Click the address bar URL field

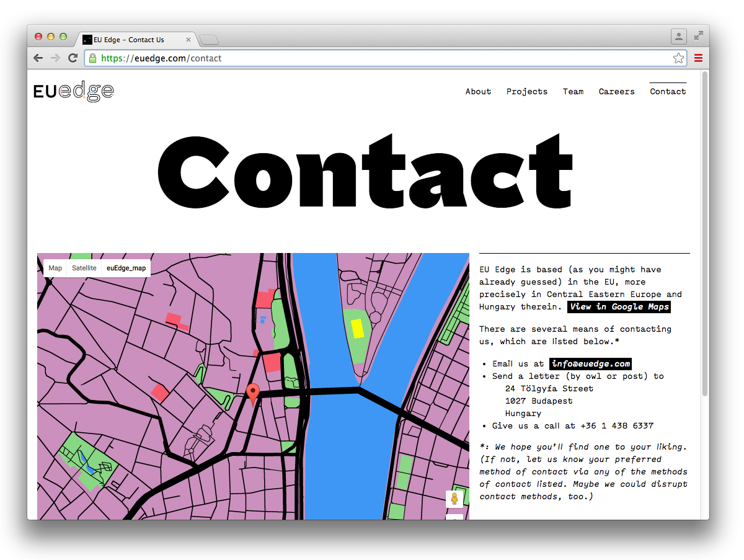click(372, 58)
